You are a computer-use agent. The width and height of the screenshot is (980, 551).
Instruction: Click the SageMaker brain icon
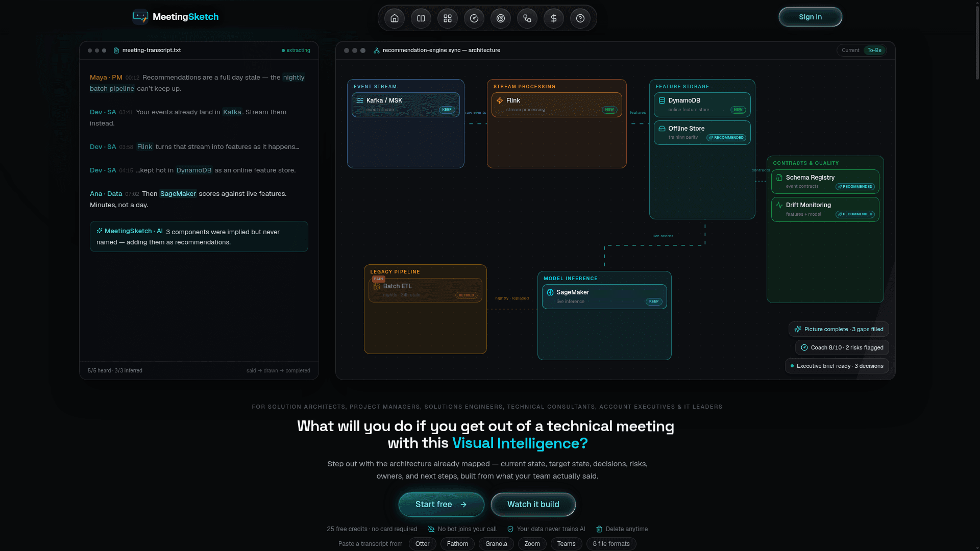(550, 292)
